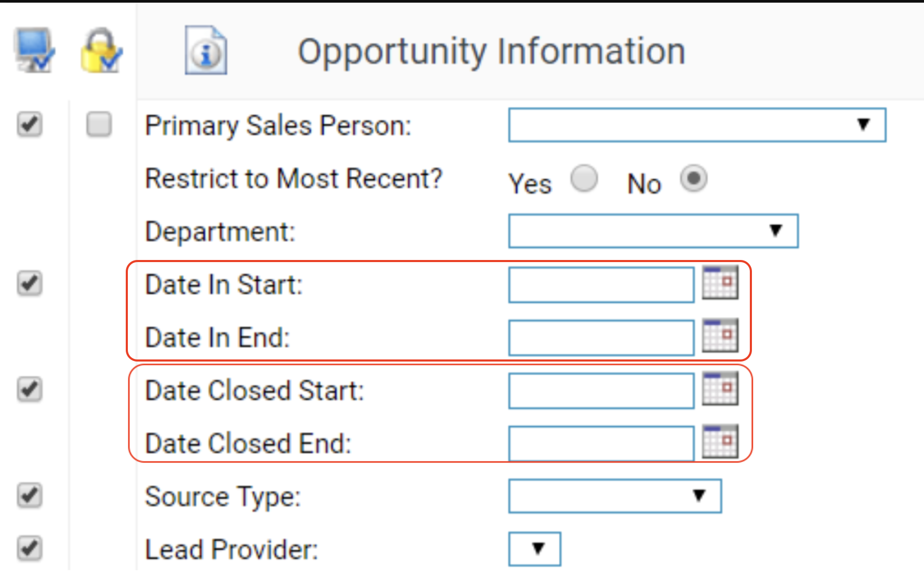
Task: Open the Department dropdown
Action: [653, 231]
